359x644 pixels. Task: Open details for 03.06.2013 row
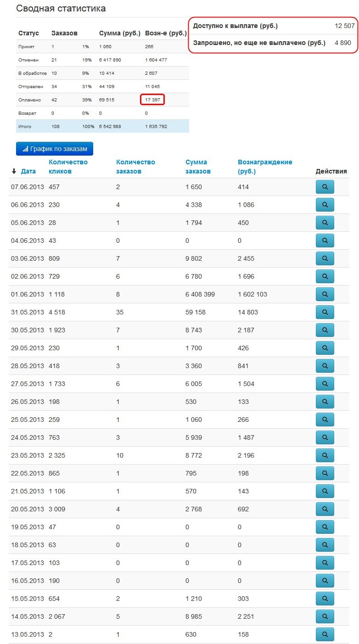point(325,258)
